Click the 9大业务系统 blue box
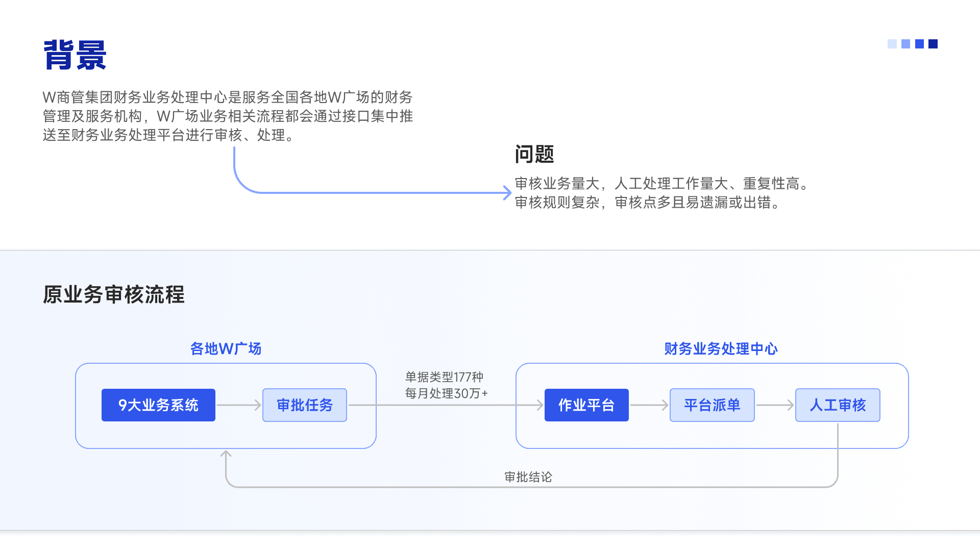980x551 pixels. point(158,405)
